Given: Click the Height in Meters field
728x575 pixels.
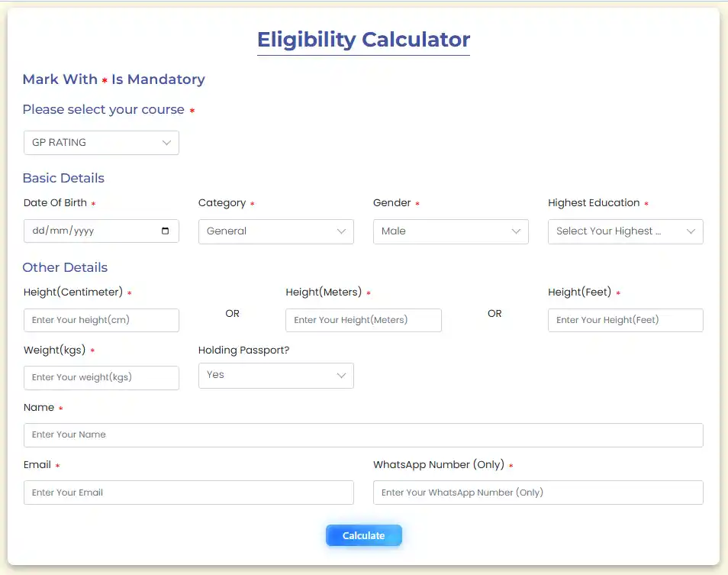Looking at the screenshot, I should (x=363, y=320).
